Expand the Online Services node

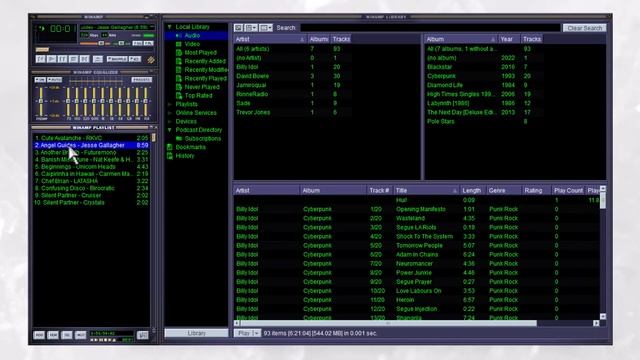pos(169,113)
